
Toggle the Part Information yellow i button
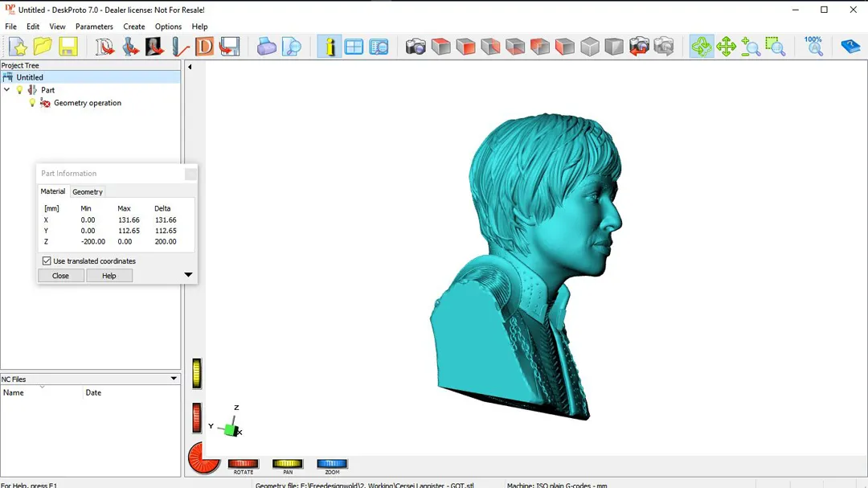(x=330, y=47)
